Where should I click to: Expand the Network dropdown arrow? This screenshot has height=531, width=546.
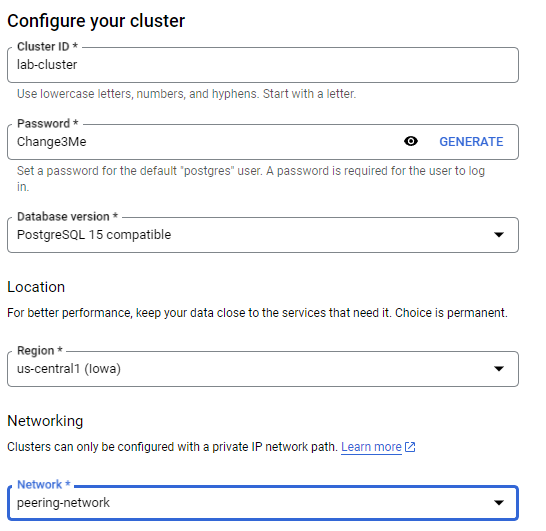click(x=499, y=502)
